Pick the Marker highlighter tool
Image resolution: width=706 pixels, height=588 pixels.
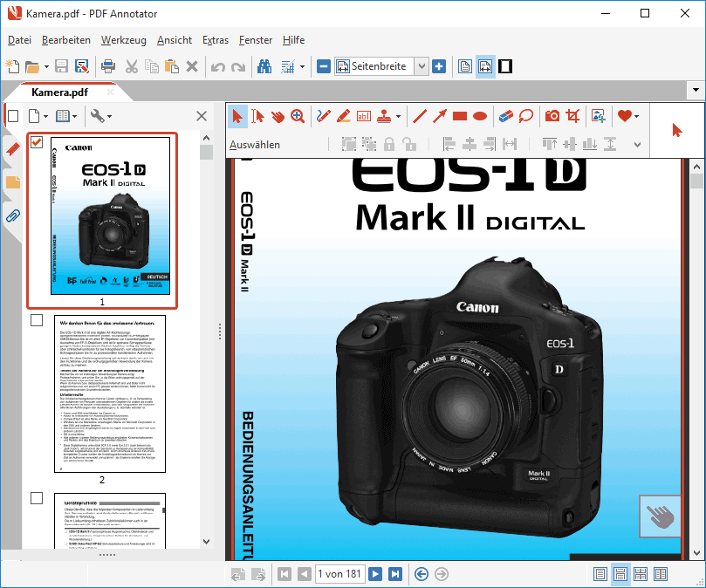(x=344, y=116)
